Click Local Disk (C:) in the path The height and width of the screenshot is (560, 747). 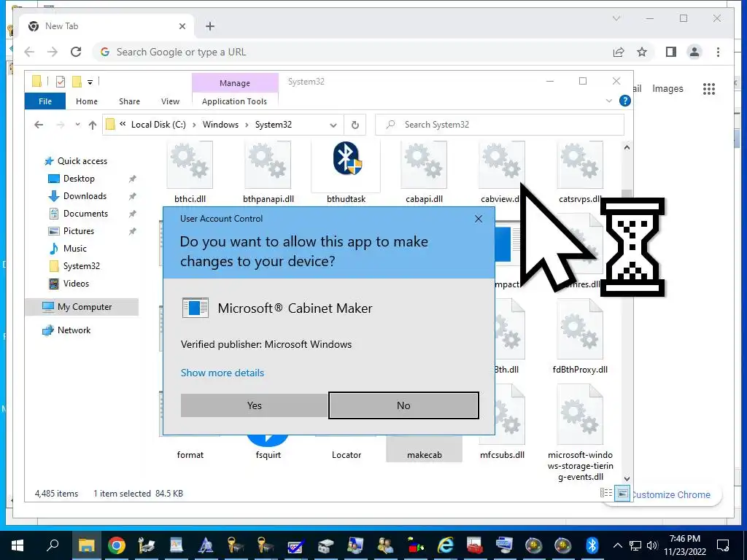click(158, 125)
